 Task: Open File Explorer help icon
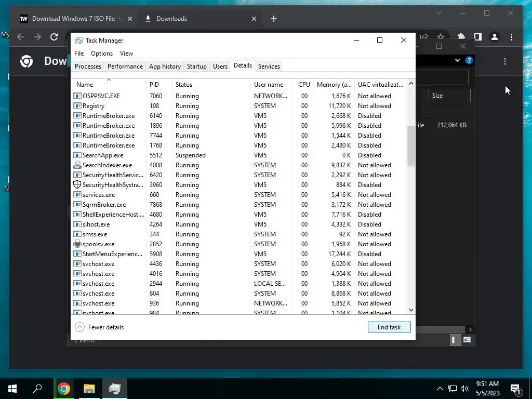coord(469,60)
